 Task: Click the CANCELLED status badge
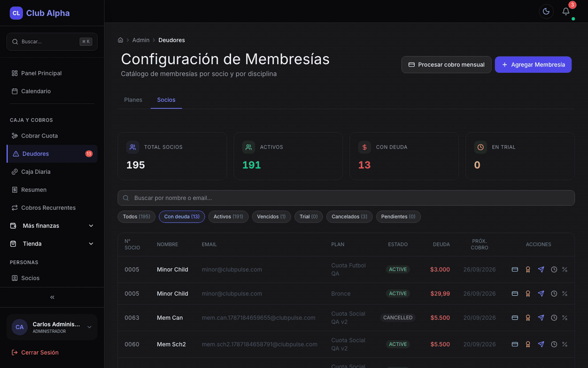(398, 317)
